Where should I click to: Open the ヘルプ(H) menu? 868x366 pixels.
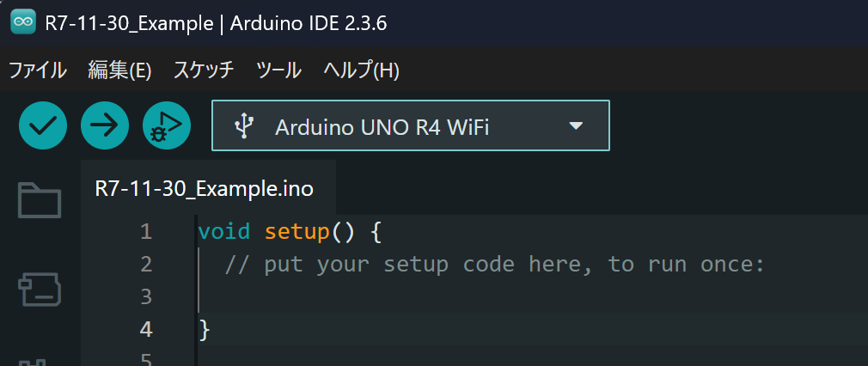pyautogui.click(x=361, y=70)
